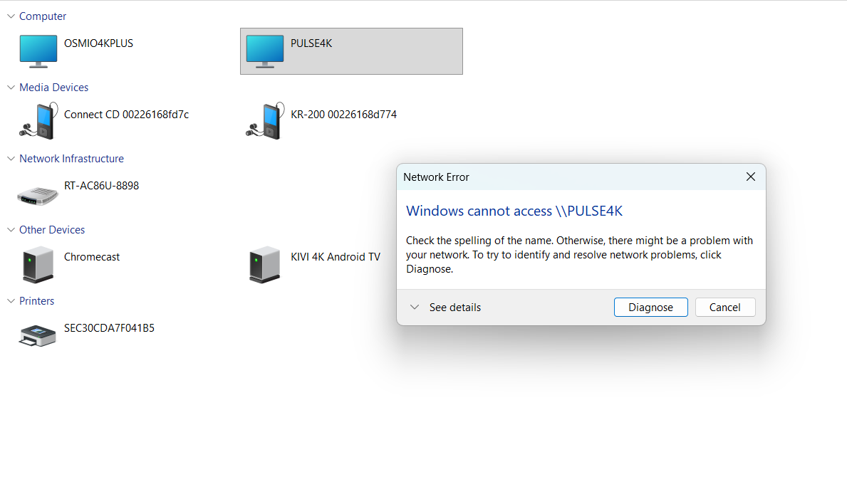Collapse the Printers group chevron
This screenshot has width=847, height=504.
(x=10, y=301)
